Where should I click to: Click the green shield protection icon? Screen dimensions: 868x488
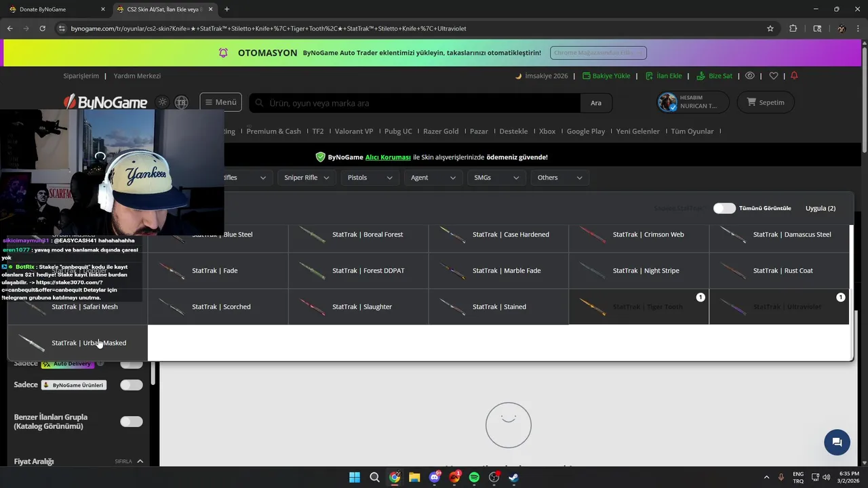click(321, 157)
